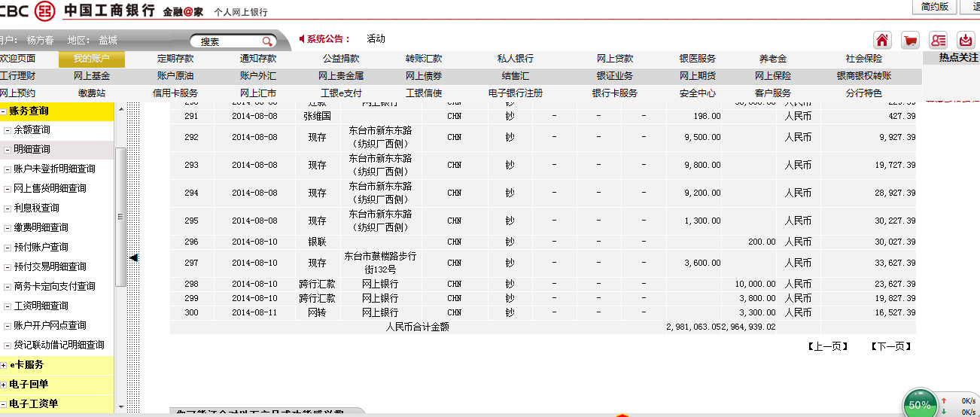Open the 转账汇款 menu
980x417 pixels.
pyautogui.click(x=424, y=59)
